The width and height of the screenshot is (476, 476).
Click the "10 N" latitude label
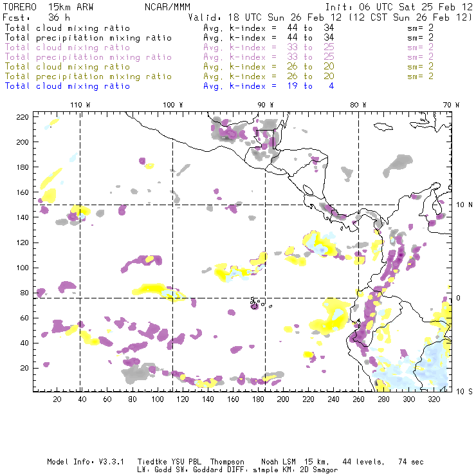[464, 205]
